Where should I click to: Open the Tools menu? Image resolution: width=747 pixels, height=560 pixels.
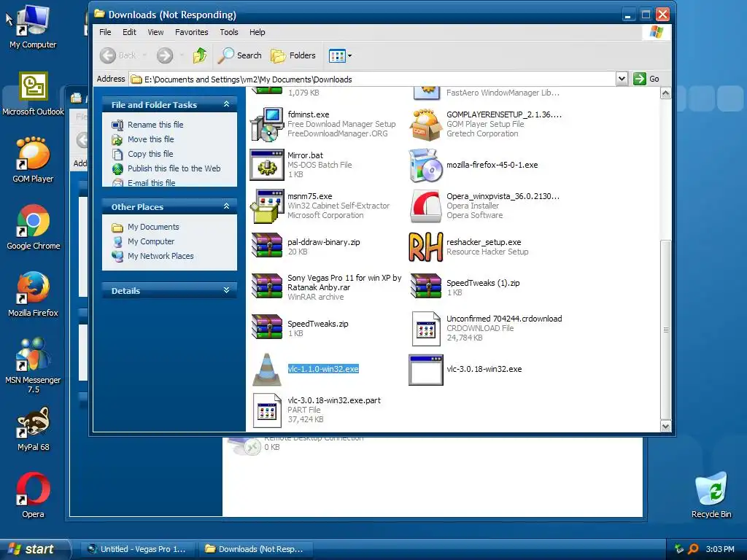[228, 32]
